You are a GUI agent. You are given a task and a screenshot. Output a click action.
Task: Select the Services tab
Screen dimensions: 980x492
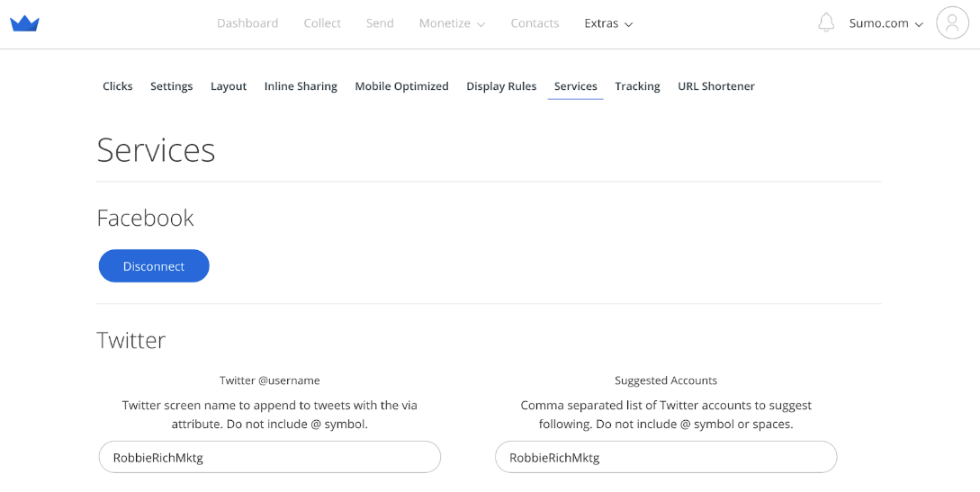tap(576, 86)
